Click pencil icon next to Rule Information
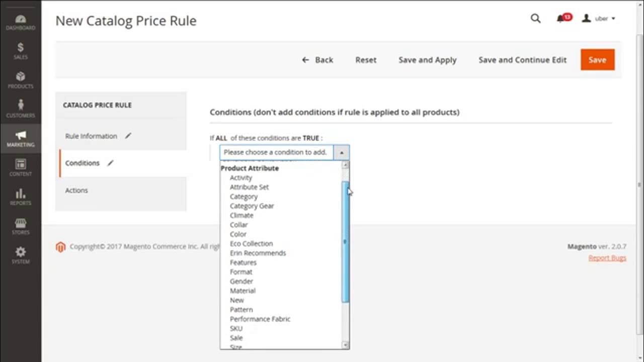 [x=128, y=136]
